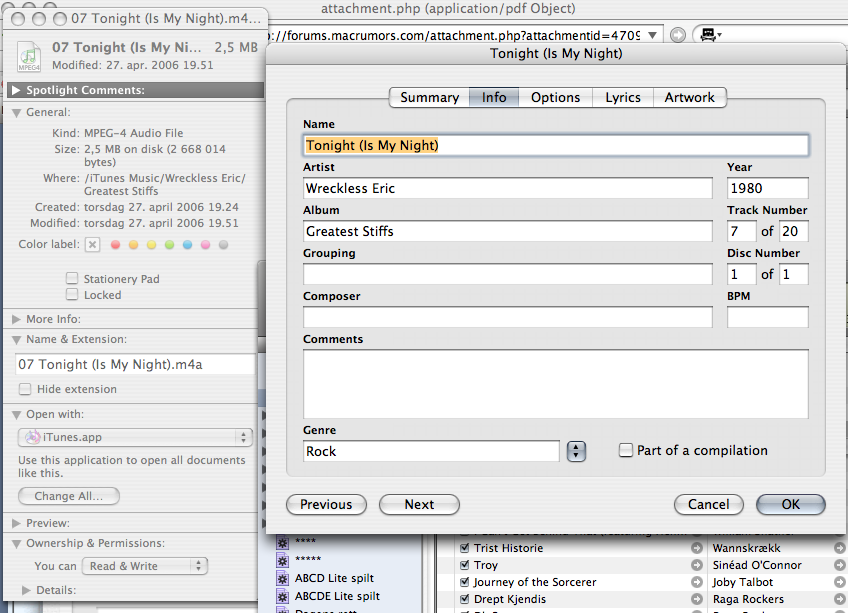Viewport: 848px width, 613px height.
Task: Cancel the song info dialog
Action: 708,504
